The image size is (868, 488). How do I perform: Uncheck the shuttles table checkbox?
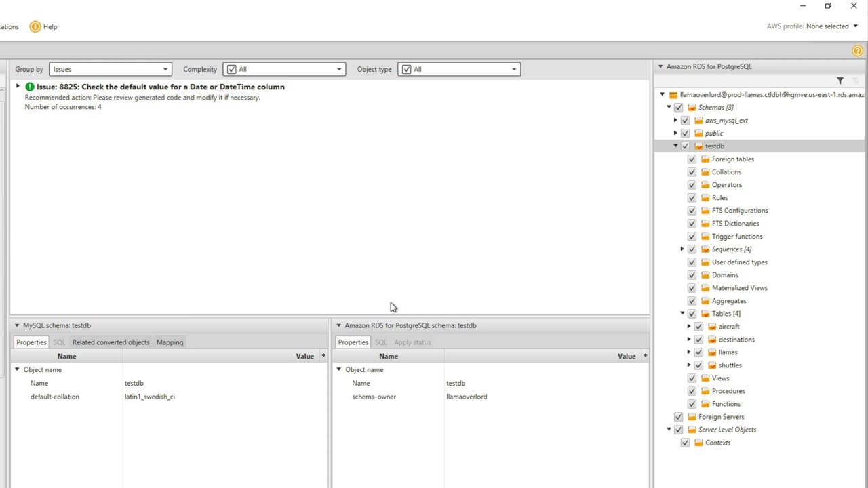pyautogui.click(x=698, y=365)
